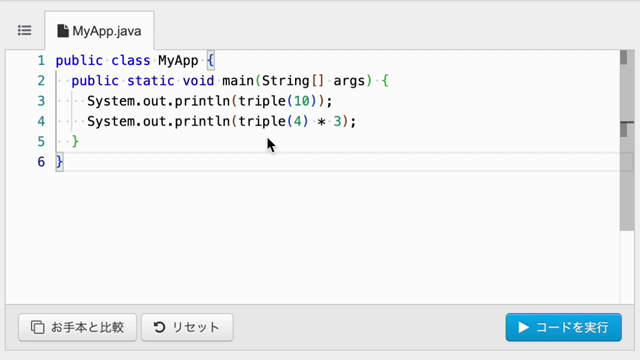The height and width of the screenshot is (360, 640).
Task: Click the class name MyApp on line 1
Action: (x=178, y=60)
